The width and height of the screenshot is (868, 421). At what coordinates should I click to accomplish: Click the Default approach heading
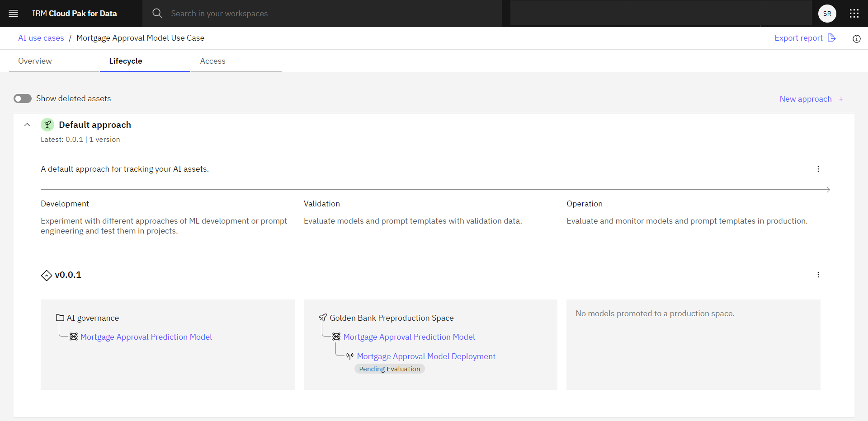click(x=95, y=125)
